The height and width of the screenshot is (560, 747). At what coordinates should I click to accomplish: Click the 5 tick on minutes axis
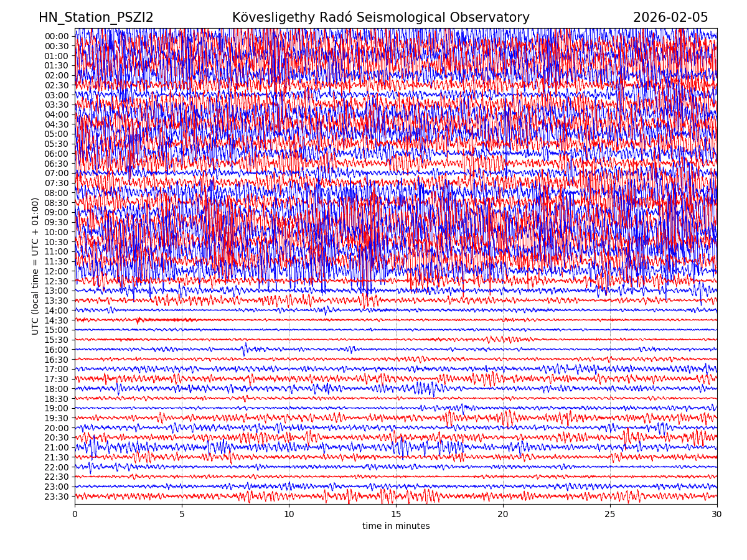(182, 514)
